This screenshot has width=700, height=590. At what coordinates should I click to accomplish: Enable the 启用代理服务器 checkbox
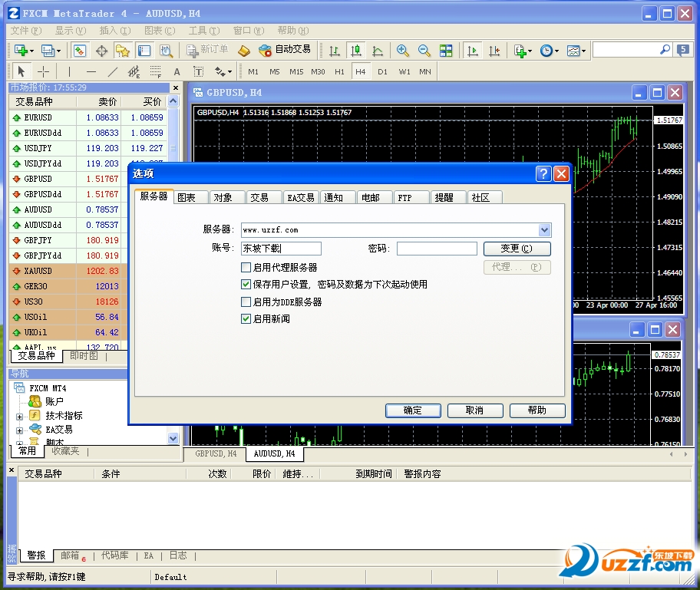pyautogui.click(x=246, y=268)
